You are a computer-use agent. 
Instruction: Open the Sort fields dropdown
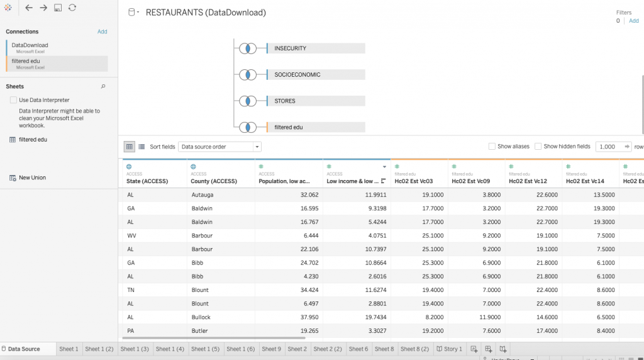(x=219, y=147)
